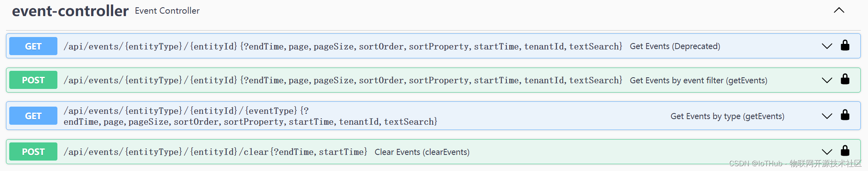
Task: Click the GET badge for Get Events (Deprecated)
Action: pyautogui.click(x=33, y=46)
